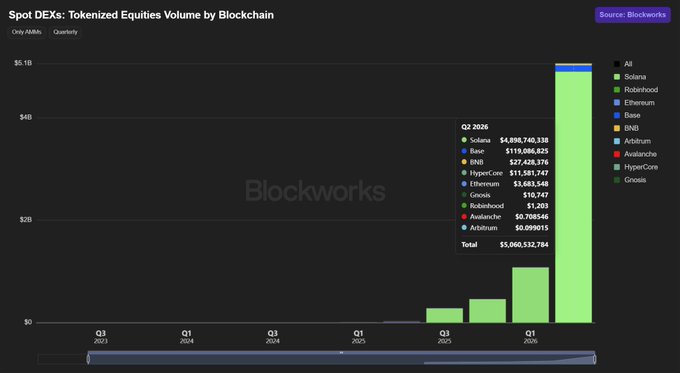Toggle the All legend entry
The width and height of the screenshot is (680, 373).
coord(623,64)
